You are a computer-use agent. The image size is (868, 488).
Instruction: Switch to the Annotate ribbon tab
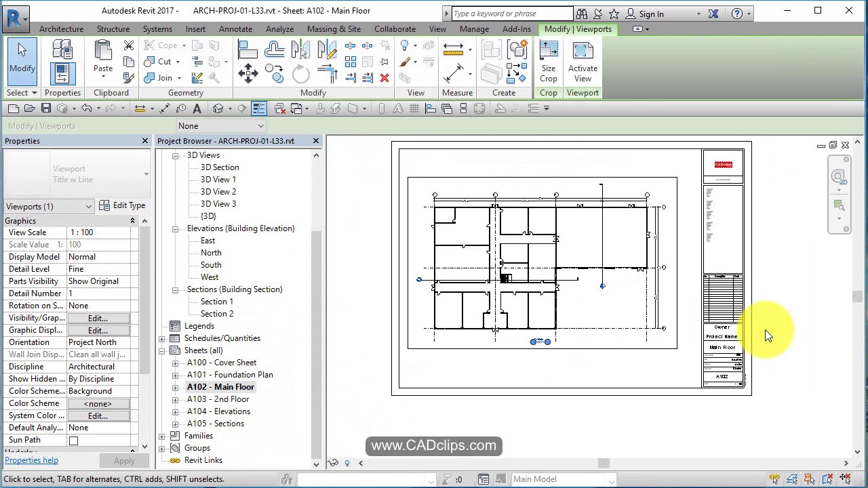[235, 28]
